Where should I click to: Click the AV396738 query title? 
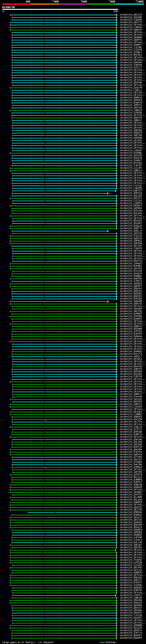[8, 8]
